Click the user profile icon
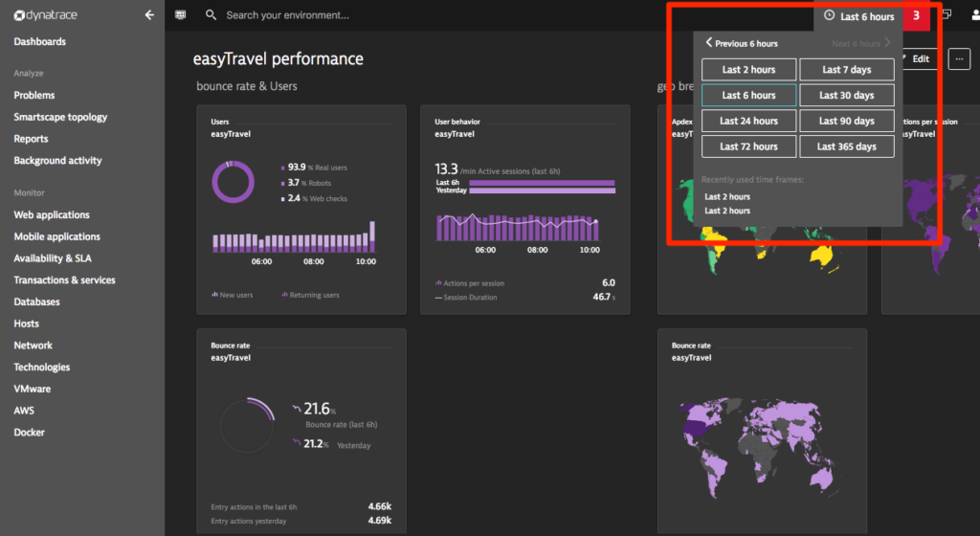Viewport: 980px width, 536px height. pyautogui.click(x=975, y=15)
